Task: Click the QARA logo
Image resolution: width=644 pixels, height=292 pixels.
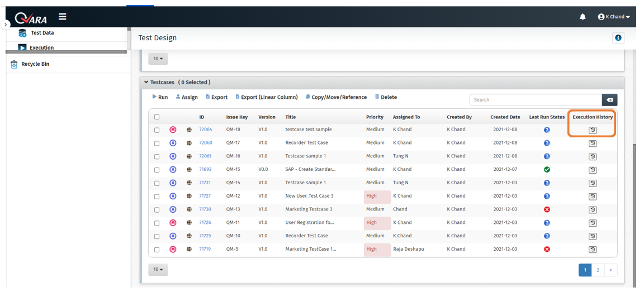Action: pyautogui.click(x=30, y=17)
